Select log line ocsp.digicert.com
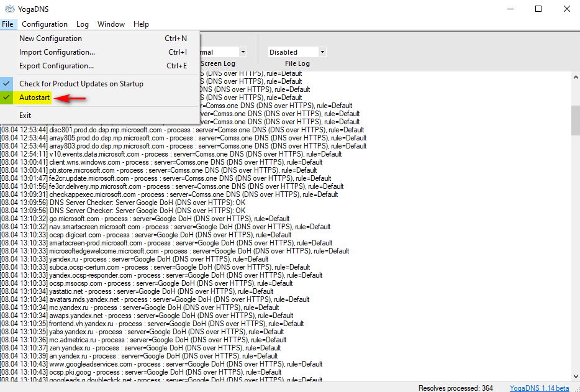The image size is (580, 392). click(x=146, y=235)
